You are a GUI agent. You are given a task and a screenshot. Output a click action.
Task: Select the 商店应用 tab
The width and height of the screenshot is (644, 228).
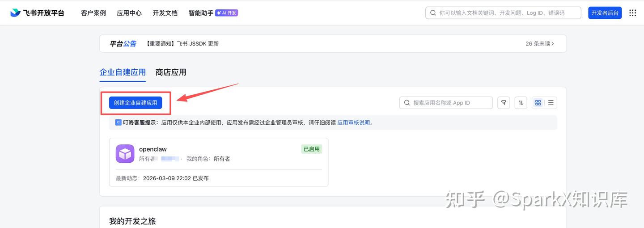[x=171, y=72]
